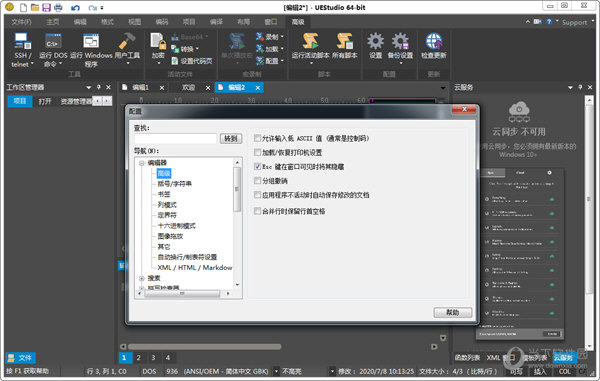Switch to the Project (项目) ribbon tab
This screenshot has height=381, width=600.
pos(189,22)
